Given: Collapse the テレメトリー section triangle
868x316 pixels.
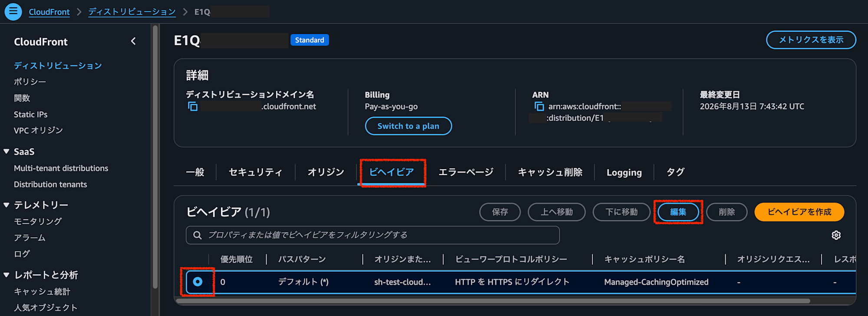Looking at the screenshot, I should [7, 205].
